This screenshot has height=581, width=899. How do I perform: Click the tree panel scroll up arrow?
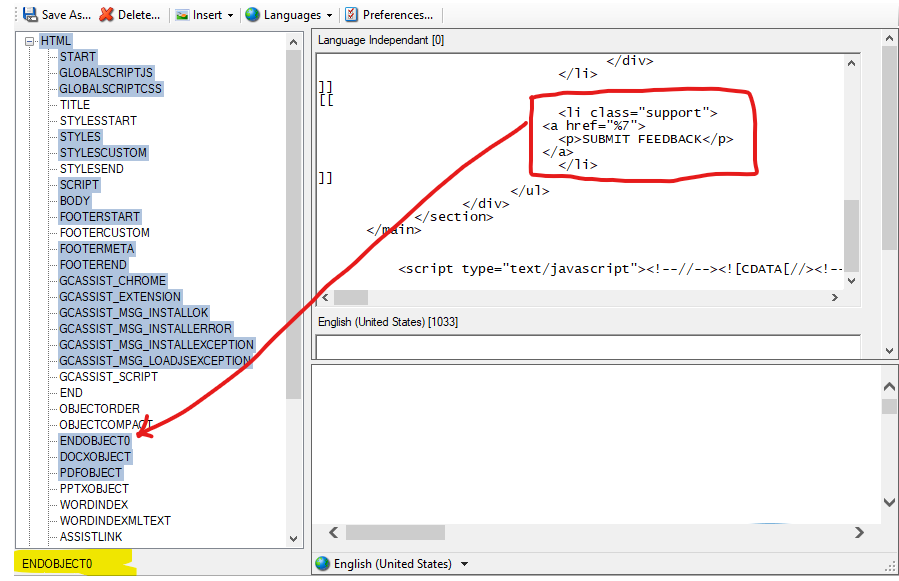tap(294, 42)
